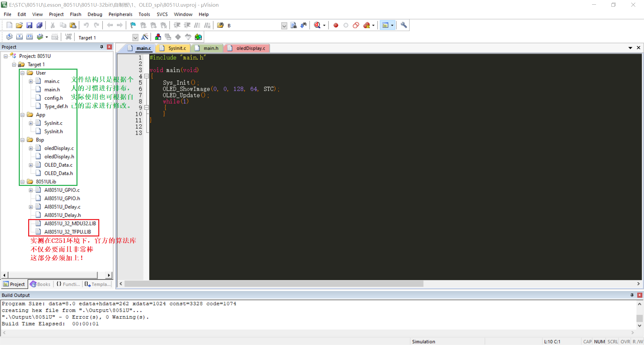Collapse the code fold at line 4
Viewport: 644px width, 345px height.
tap(146, 76)
